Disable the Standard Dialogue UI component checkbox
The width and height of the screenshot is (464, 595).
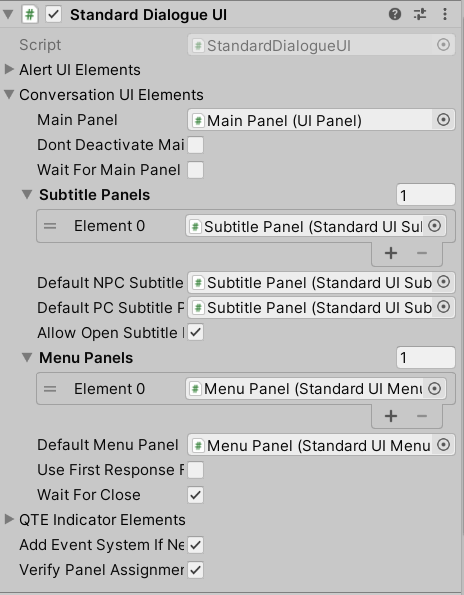(x=53, y=15)
